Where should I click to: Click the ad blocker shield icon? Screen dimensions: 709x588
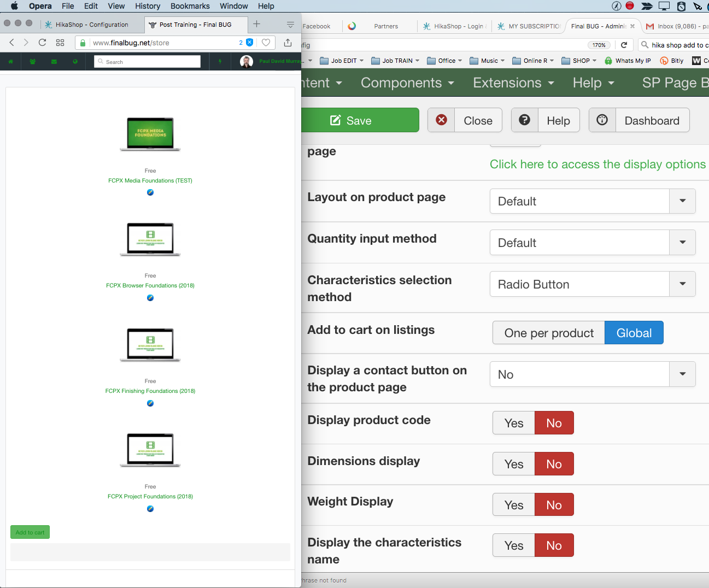pos(250,43)
